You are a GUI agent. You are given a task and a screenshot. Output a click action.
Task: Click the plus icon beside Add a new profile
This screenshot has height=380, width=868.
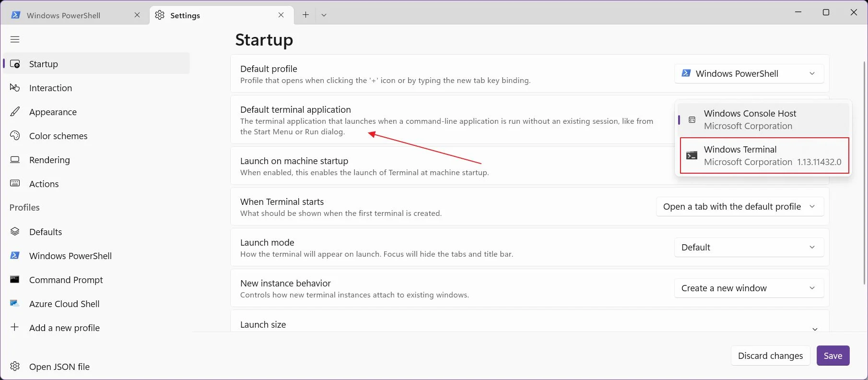15,327
